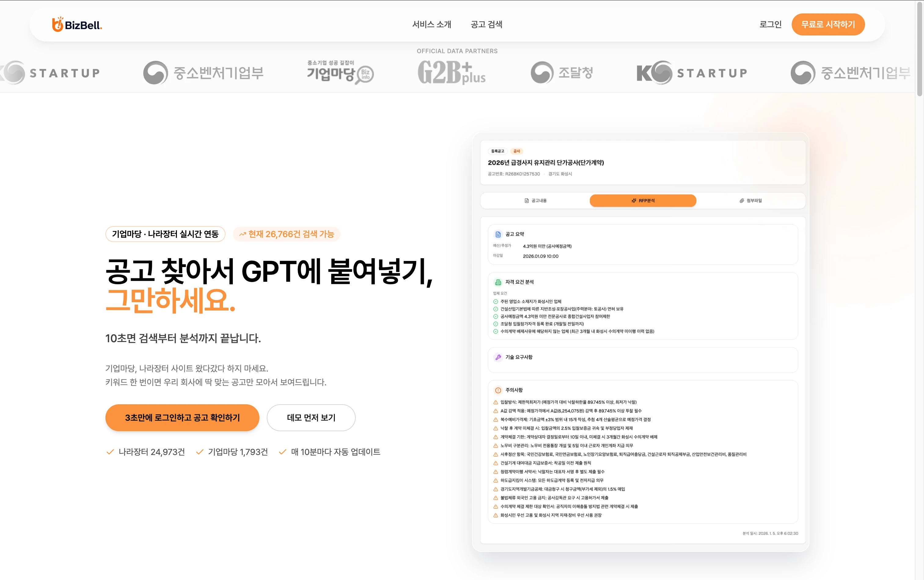Click the green building icon beside 자격 요건 분석

pos(498,282)
